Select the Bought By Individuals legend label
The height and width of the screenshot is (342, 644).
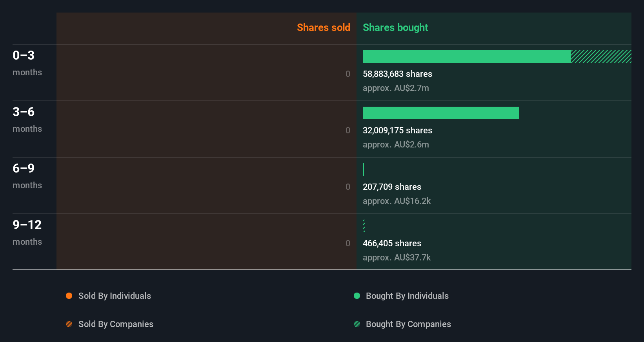(x=407, y=296)
